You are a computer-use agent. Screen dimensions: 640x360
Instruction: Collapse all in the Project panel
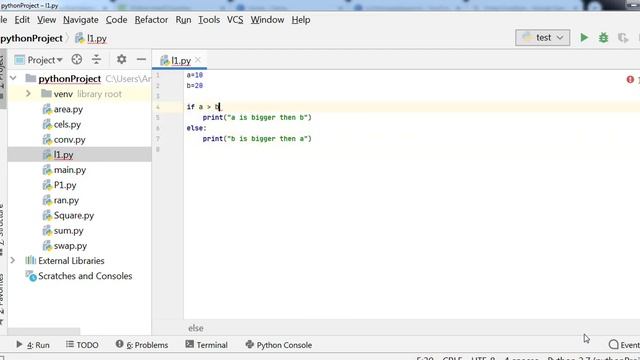[x=96, y=60]
